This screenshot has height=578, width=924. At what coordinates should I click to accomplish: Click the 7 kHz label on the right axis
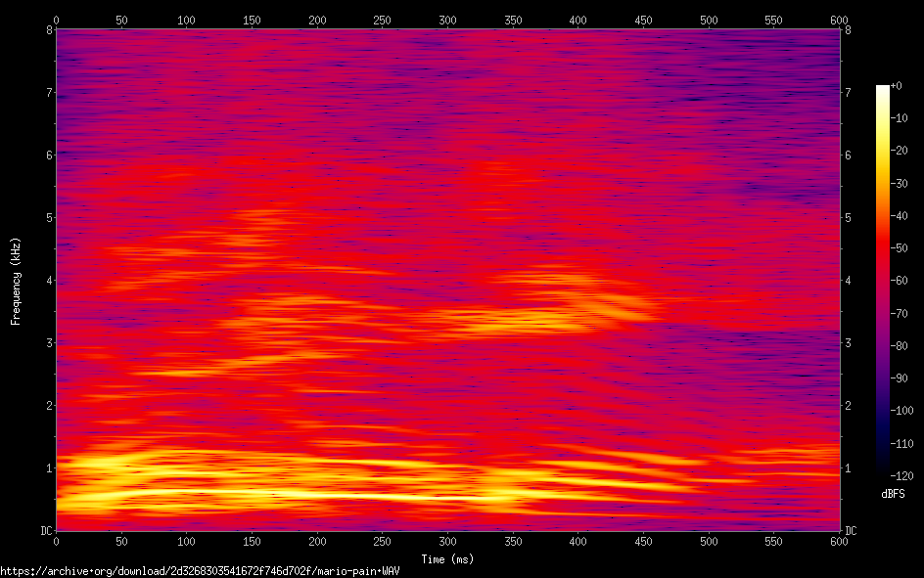[x=849, y=92]
